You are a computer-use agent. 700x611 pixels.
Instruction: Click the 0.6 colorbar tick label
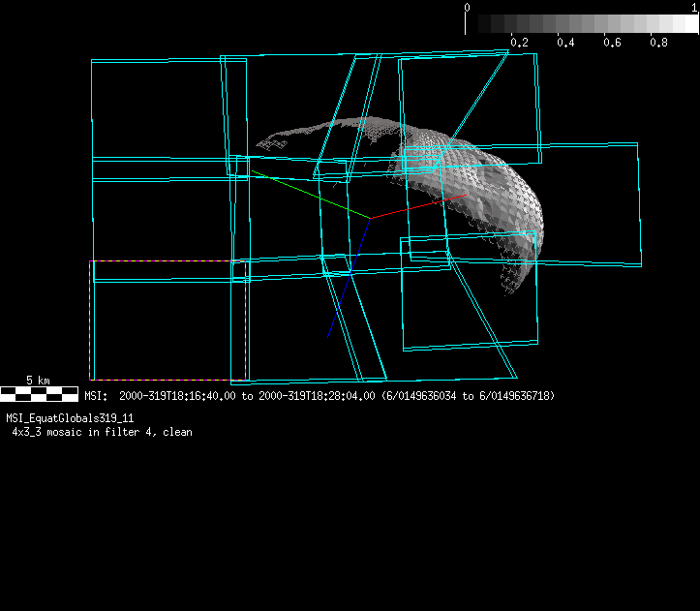(612, 43)
